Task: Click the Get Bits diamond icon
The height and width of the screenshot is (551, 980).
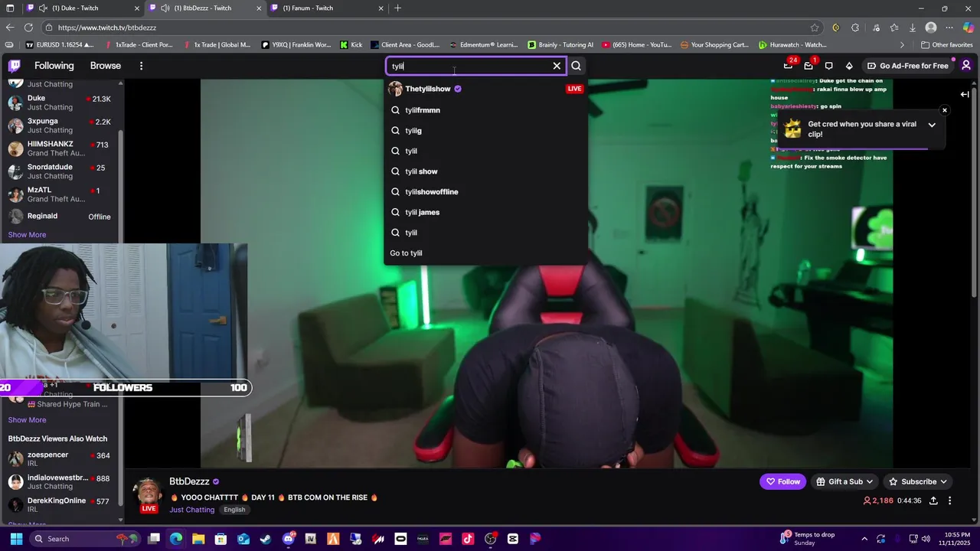Action: pyautogui.click(x=849, y=66)
